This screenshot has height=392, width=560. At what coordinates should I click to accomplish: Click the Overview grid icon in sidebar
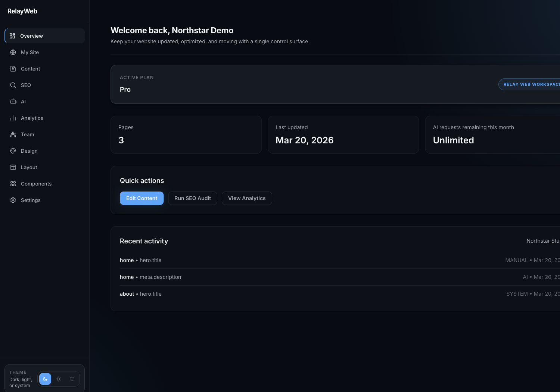tap(12, 36)
